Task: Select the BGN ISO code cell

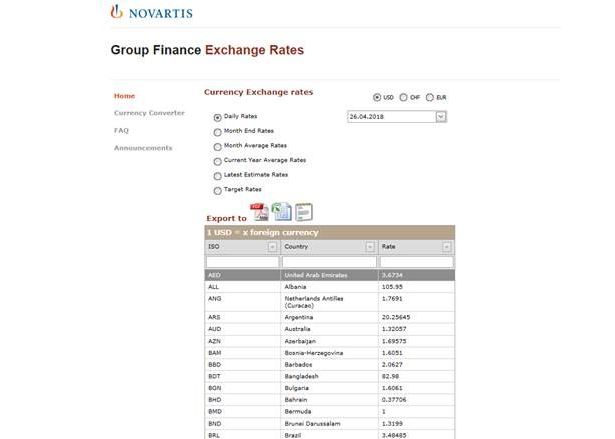Action: (242, 388)
